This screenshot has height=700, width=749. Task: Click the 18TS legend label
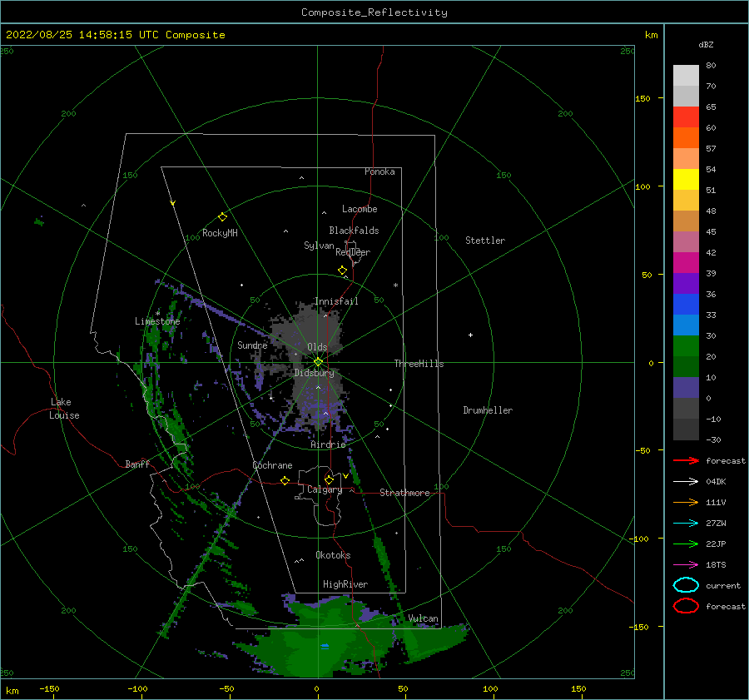716,565
